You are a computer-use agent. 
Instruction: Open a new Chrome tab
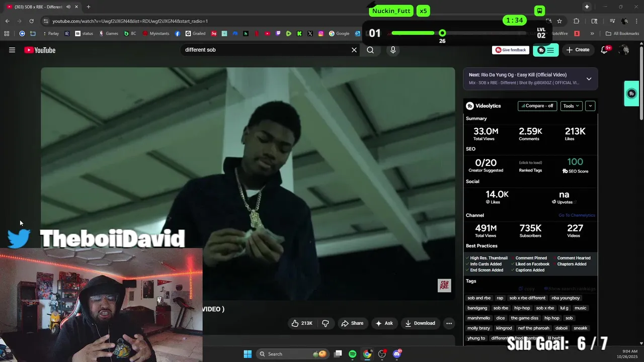pos(88,7)
